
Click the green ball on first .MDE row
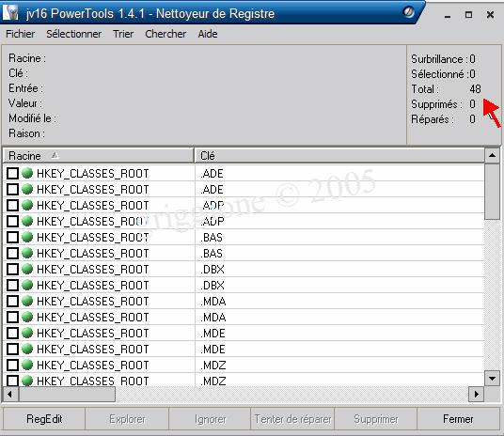click(27, 333)
